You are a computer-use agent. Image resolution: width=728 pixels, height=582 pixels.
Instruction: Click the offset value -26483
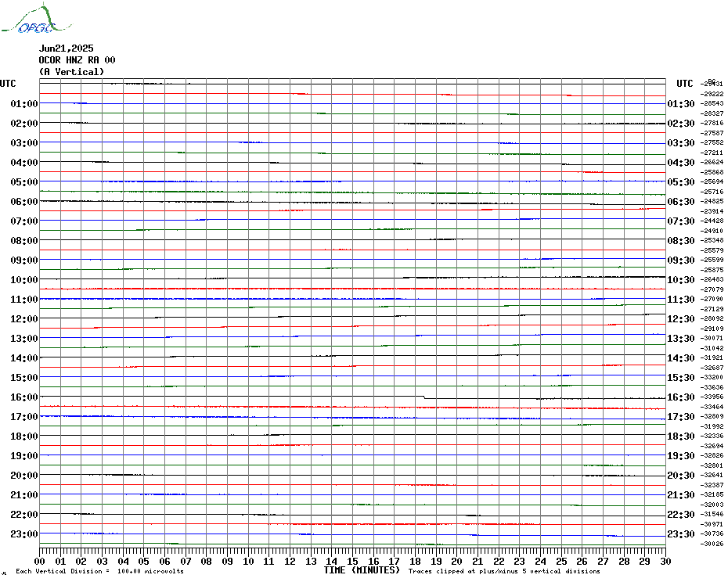(712, 279)
